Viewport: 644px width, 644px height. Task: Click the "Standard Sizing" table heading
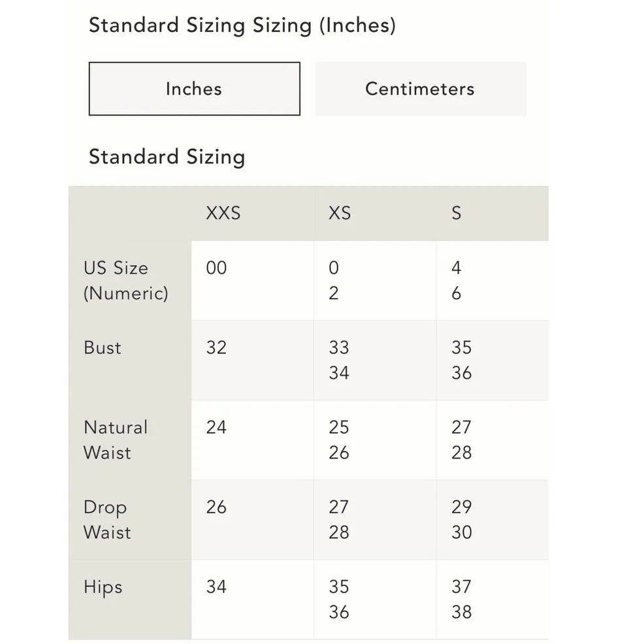coord(167,157)
